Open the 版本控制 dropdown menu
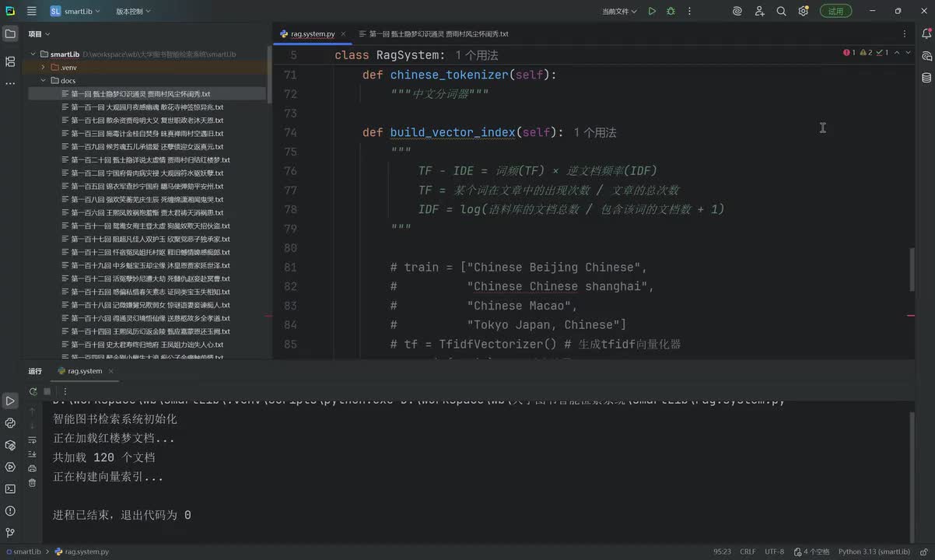Image resolution: width=935 pixels, height=560 pixels. (x=133, y=11)
